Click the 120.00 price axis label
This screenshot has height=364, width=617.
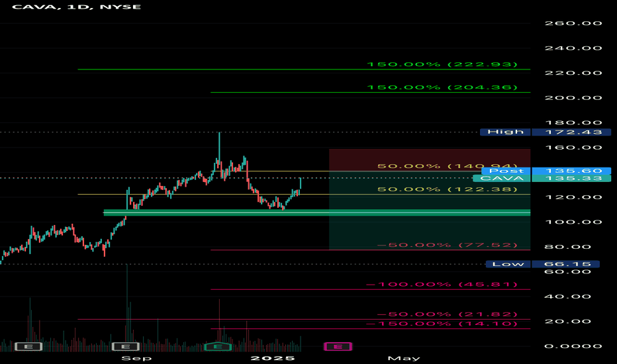(x=573, y=197)
